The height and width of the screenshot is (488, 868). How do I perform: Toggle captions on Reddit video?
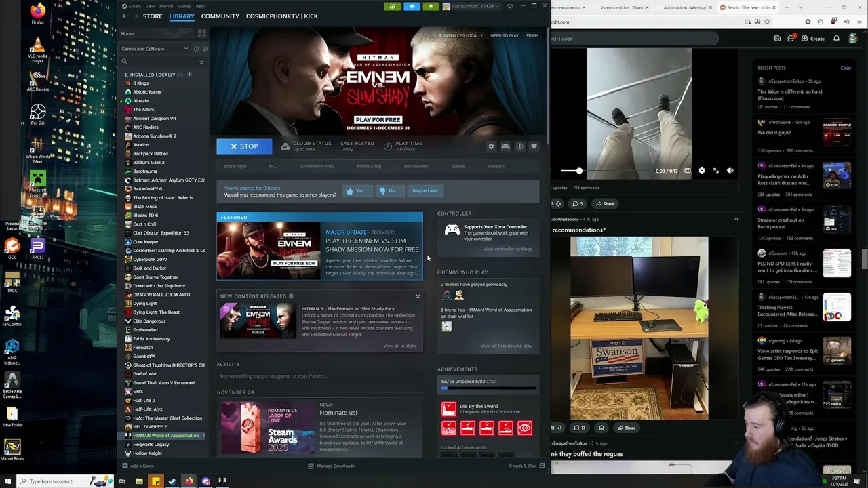pos(688,171)
